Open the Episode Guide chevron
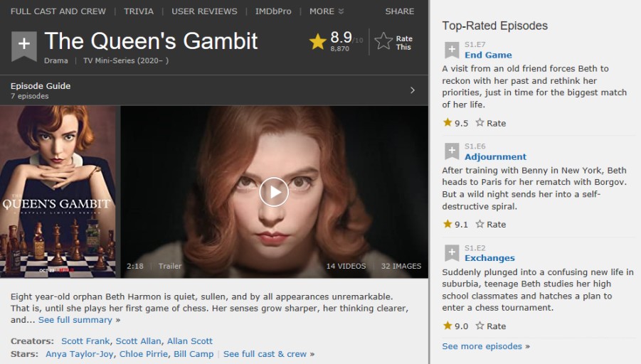The height and width of the screenshot is (364, 641). 412,90
